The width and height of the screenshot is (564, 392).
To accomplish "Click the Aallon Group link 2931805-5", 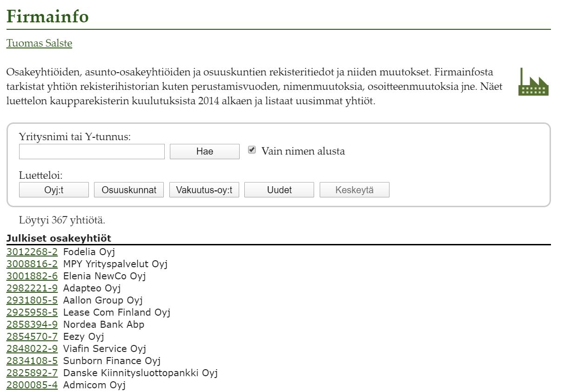I will click(32, 300).
